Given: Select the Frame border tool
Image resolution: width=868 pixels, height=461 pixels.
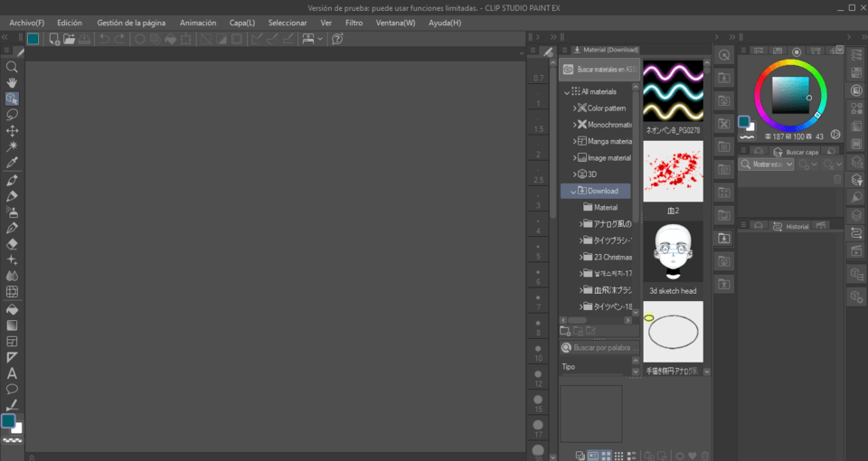Looking at the screenshot, I should click(x=12, y=342).
